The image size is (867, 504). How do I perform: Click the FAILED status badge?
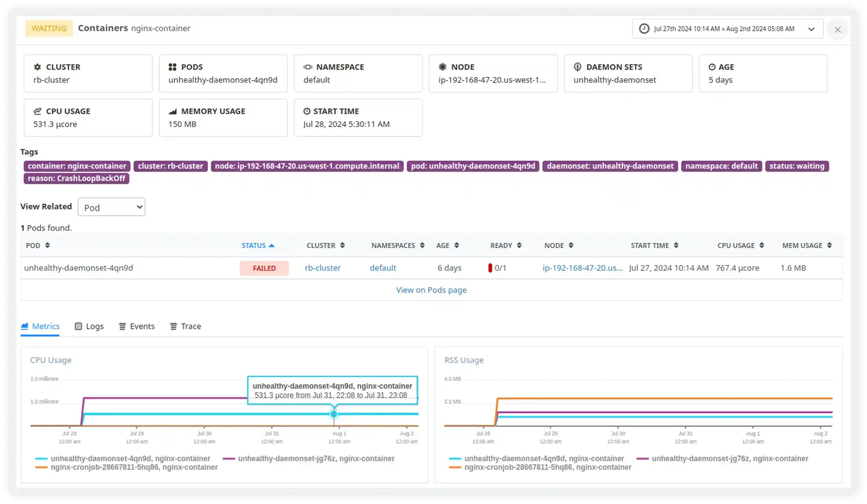264,268
